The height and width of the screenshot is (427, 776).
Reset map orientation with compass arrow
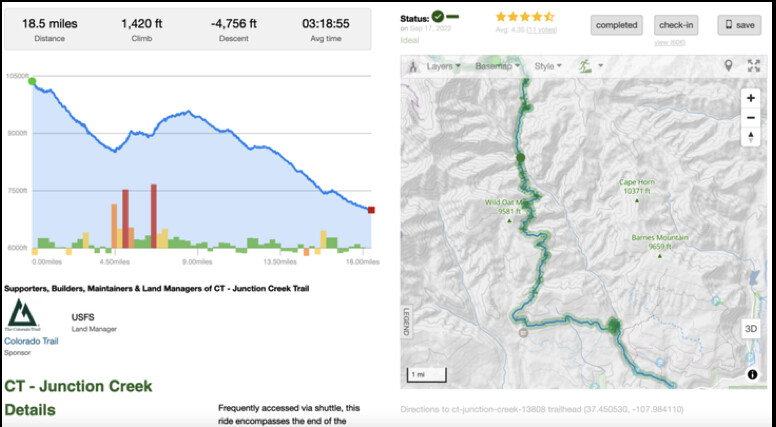click(750, 137)
